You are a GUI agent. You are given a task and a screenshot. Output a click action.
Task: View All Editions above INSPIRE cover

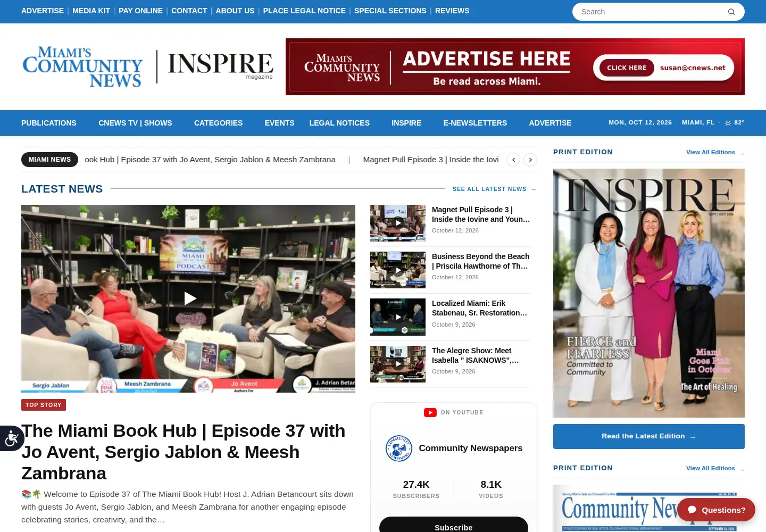click(715, 152)
